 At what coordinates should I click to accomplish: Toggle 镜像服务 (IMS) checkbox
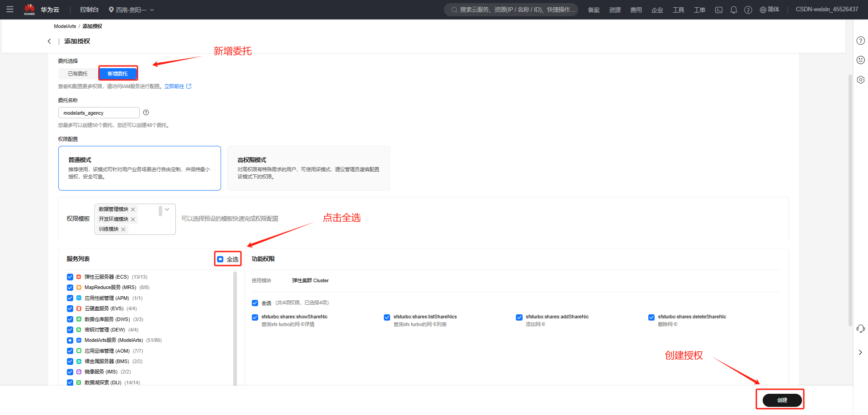[70, 372]
